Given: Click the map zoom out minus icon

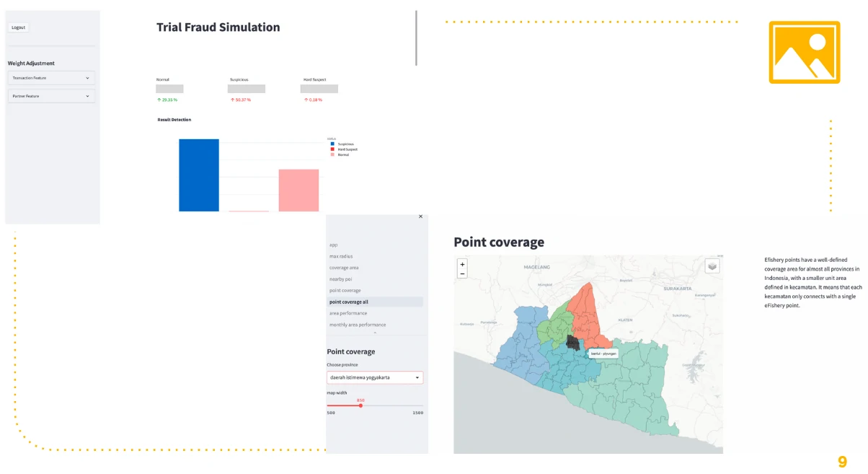Looking at the screenshot, I should tap(462, 273).
